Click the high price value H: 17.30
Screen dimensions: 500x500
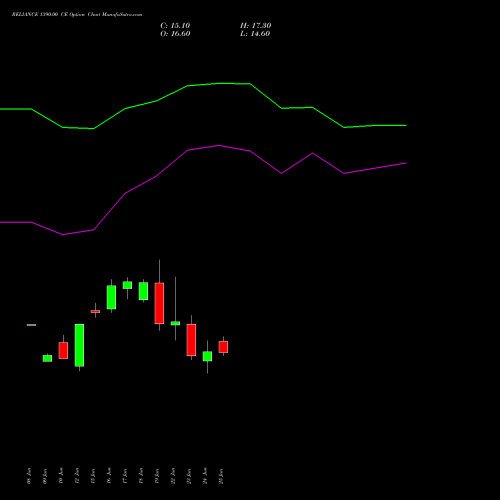[256, 26]
